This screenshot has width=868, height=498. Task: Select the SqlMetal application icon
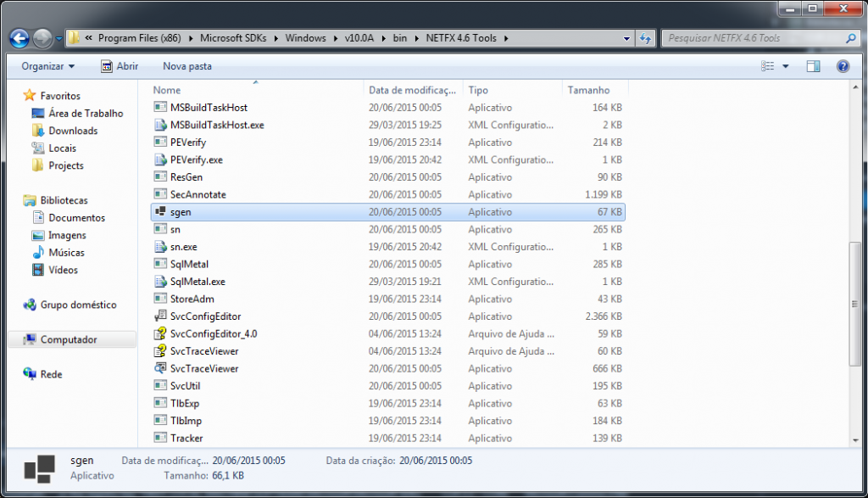pos(159,264)
